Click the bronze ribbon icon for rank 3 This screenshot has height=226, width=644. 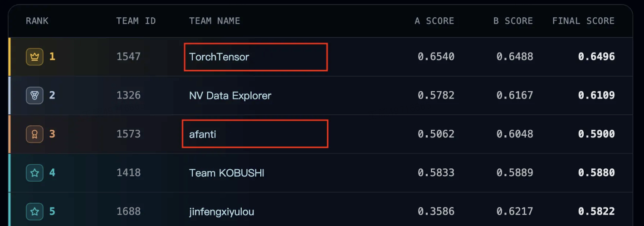[x=35, y=134]
